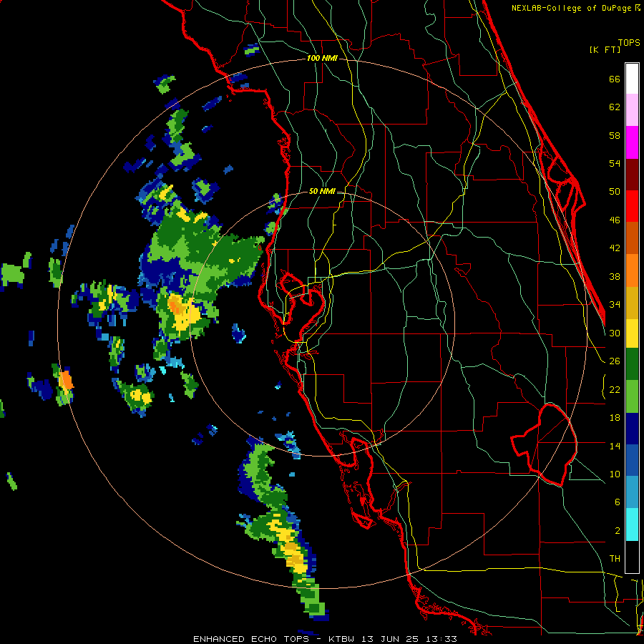
Task: Click the 50 NMI range ring label
Action: click(322, 191)
